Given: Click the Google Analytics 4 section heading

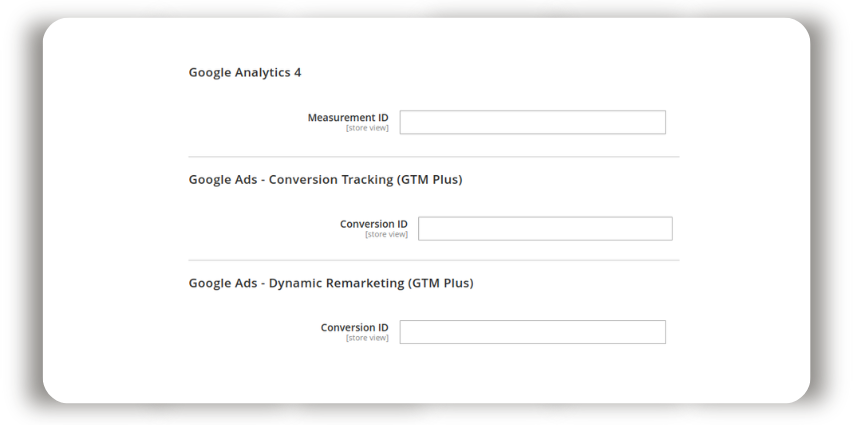Looking at the screenshot, I should pyautogui.click(x=245, y=72).
